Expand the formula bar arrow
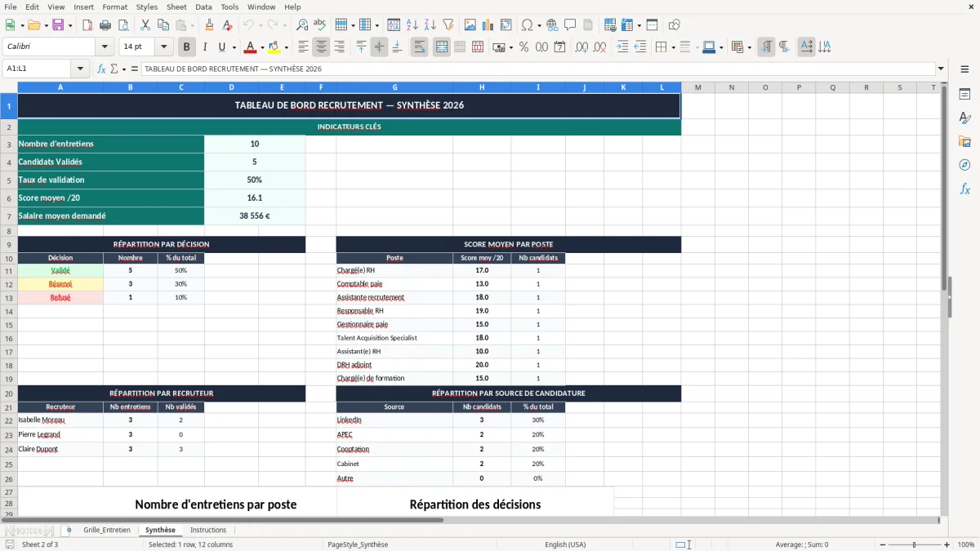 942,69
